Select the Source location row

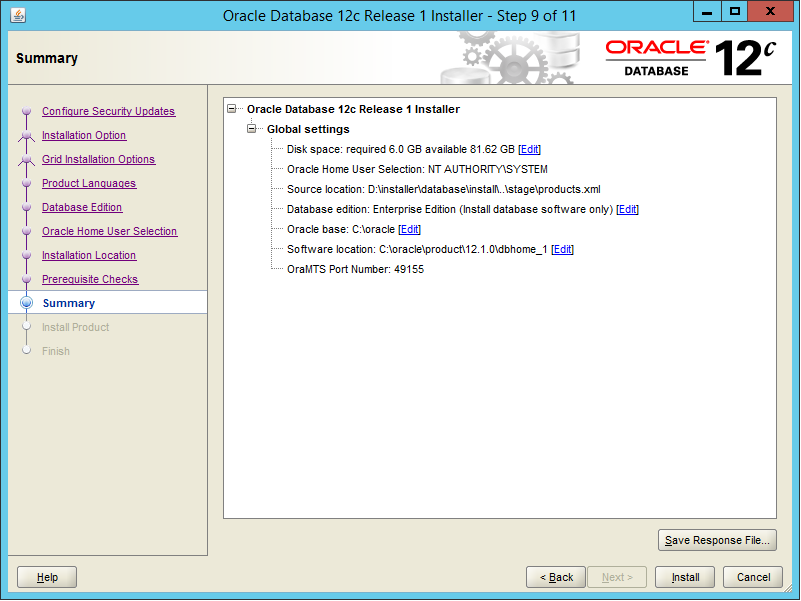pos(443,189)
